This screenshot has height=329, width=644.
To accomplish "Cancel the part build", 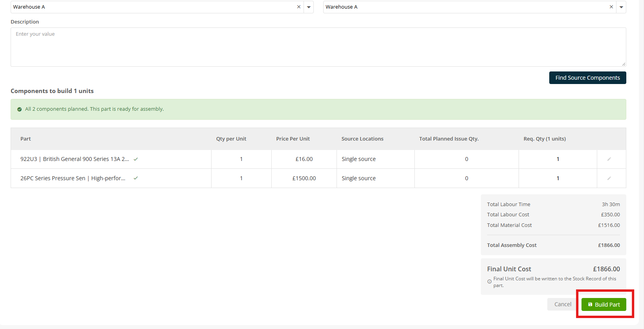I will (x=563, y=304).
